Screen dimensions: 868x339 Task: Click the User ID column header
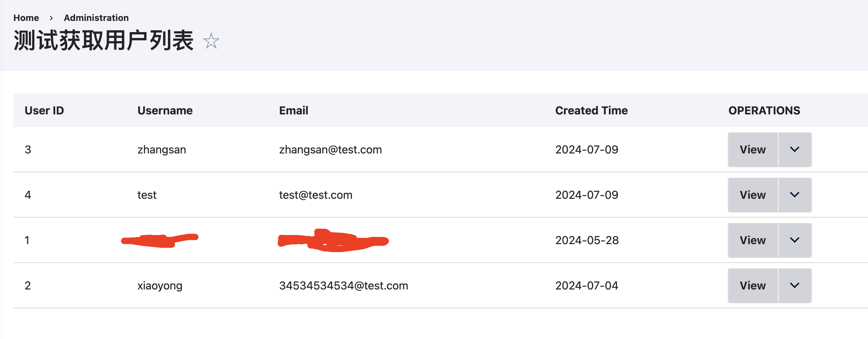click(x=44, y=111)
